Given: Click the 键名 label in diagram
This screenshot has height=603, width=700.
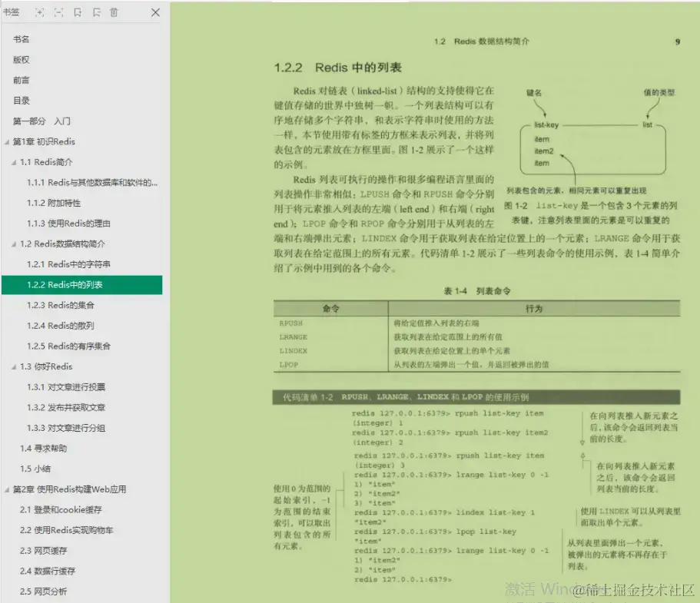Looking at the screenshot, I should click(534, 93).
